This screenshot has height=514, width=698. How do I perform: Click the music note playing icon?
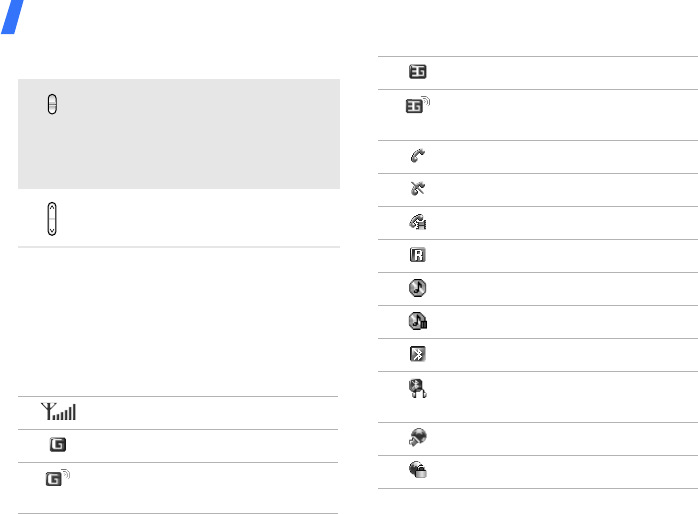[416, 288]
